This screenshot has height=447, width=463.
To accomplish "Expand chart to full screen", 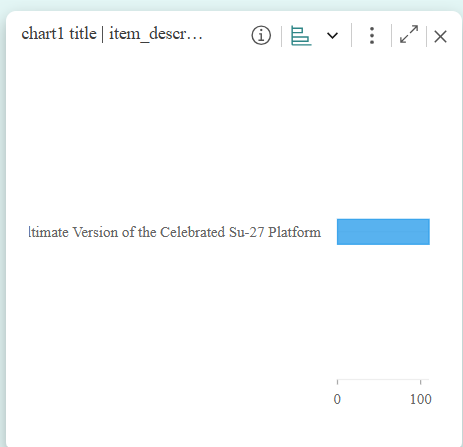I will pos(409,34).
